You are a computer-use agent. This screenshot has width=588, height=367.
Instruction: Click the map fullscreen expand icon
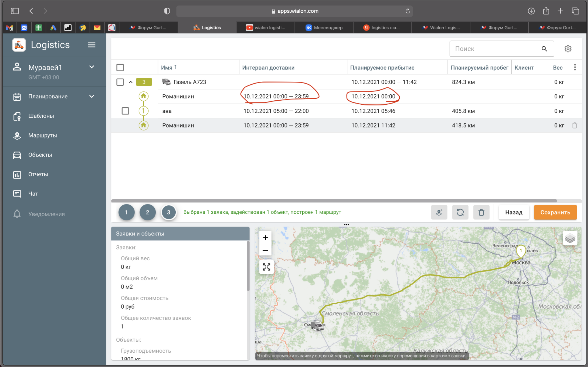coord(266,267)
